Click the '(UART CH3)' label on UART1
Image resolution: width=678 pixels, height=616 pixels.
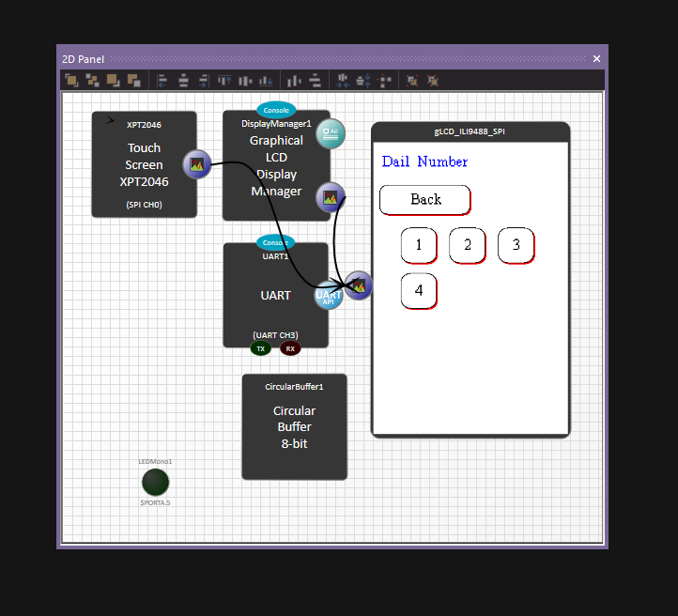pos(275,335)
